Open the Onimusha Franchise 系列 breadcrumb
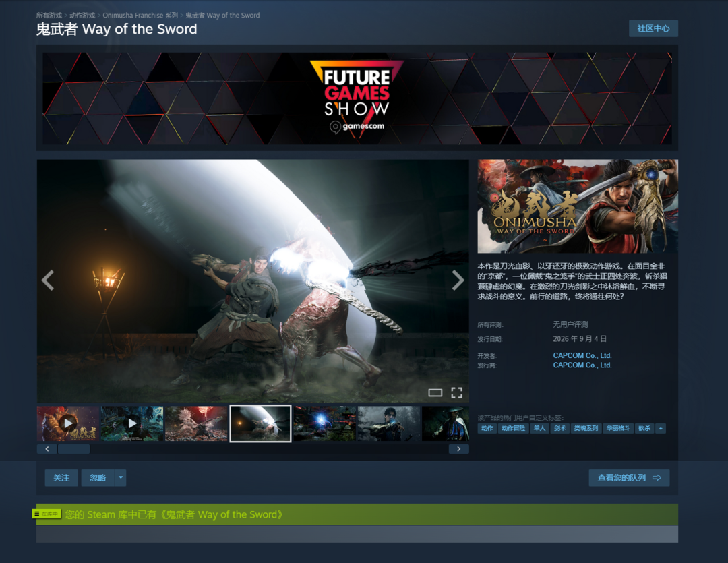The width and height of the screenshot is (728, 563). coord(140,16)
